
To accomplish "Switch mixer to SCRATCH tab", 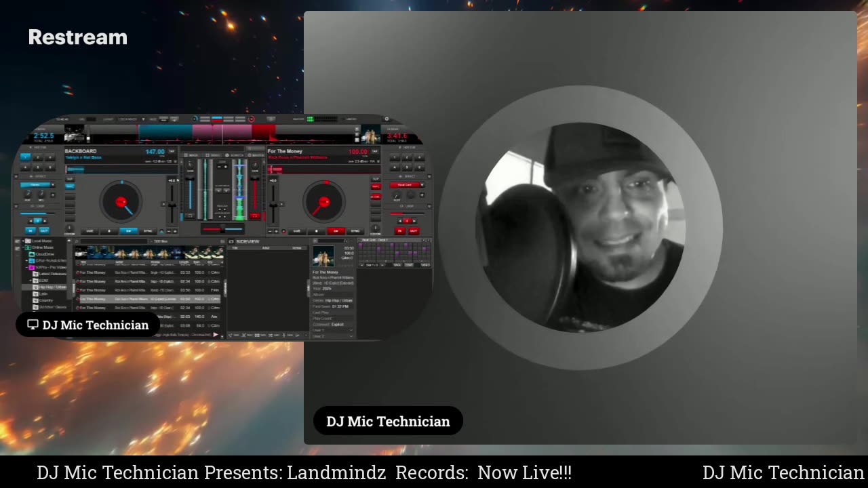I will pyautogui.click(x=235, y=155).
